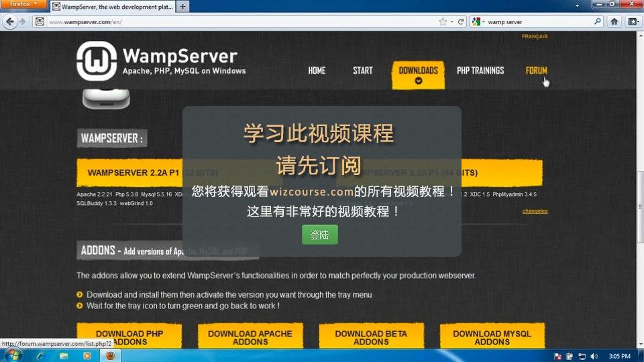Click the browser forward arrow button

[x=23, y=21]
